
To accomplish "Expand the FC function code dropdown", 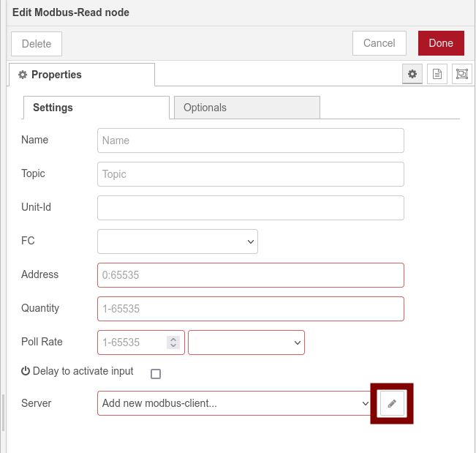I will tap(178, 241).
